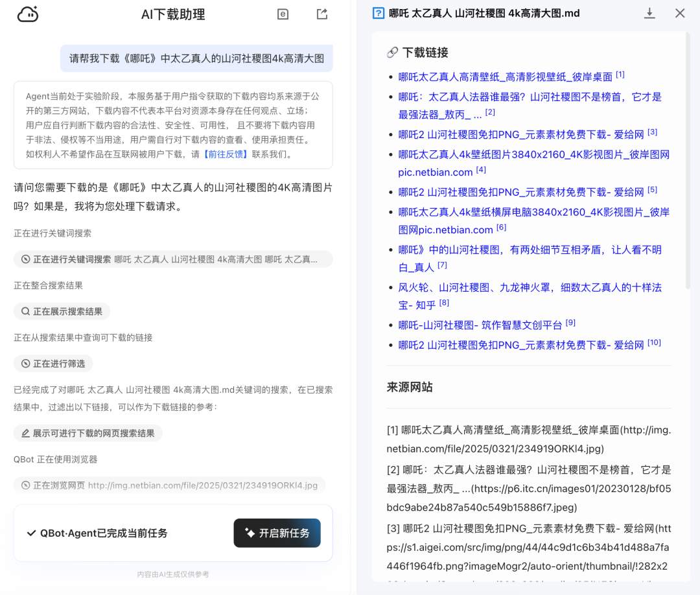Click the chain link icon beside 下载链接
The height and width of the screenshot is (595, 700).
392,52
